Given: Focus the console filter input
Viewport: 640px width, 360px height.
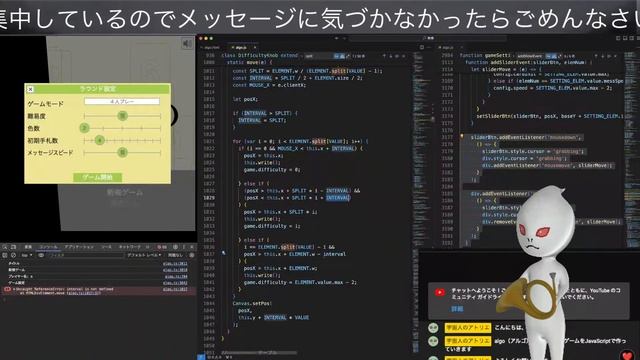Looking at the screenshot, I should click(x=85, y=255).
